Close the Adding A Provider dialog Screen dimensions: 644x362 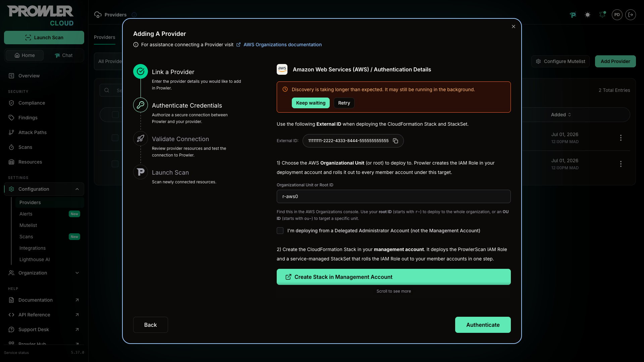(x=514, y=26)
